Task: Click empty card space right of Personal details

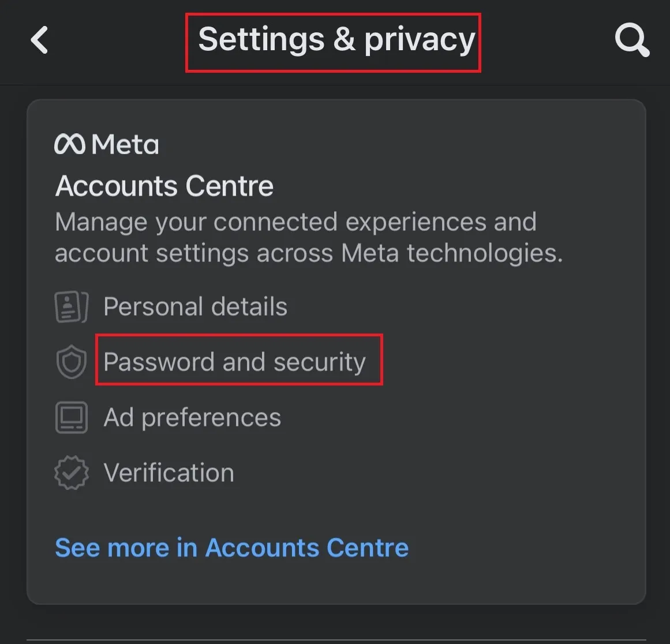Action: coord(462,306)
